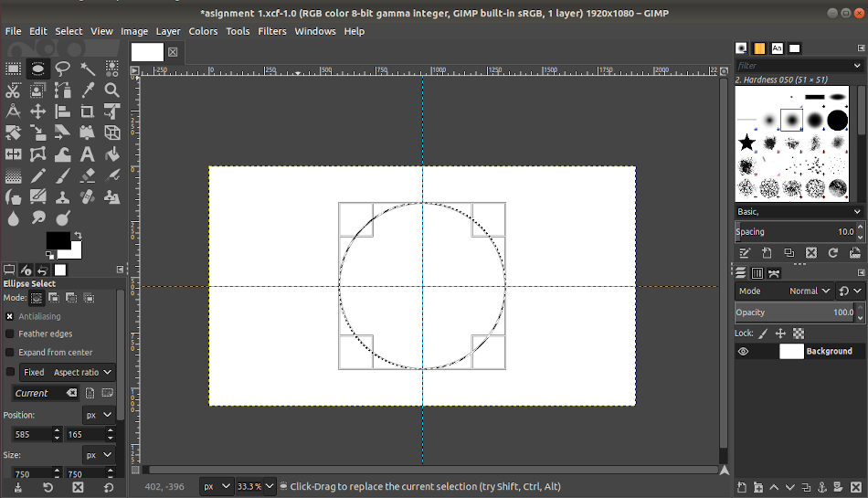Select the Flip tool
This screenshot has width=868, height=498.
coord(14,154)
